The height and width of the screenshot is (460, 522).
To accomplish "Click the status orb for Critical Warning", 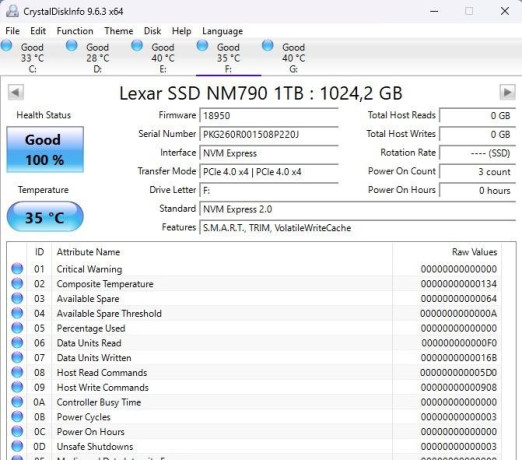I will click(x=17, y=269).
